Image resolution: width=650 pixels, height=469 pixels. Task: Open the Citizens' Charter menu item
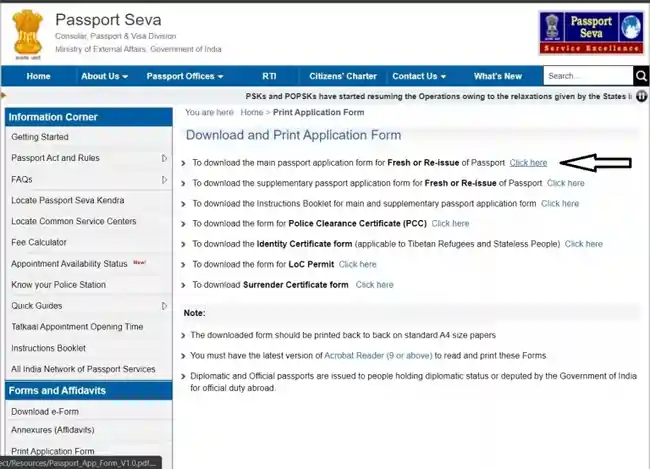[x=342, y=76]
